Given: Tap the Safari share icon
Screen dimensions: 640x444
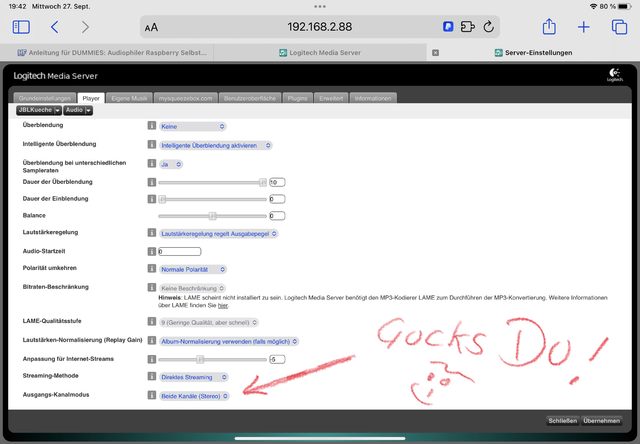Looking at the screenshot, I should (x=551, y=27).
